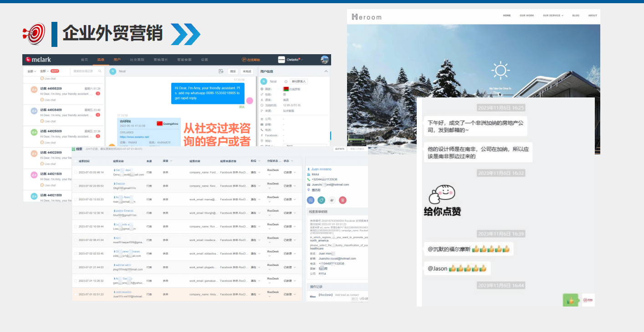The image size is (644, 332).
Task: Tick checkbox for lead 2023-07-02 23:05:53
Action: click(x=76, y=186)
